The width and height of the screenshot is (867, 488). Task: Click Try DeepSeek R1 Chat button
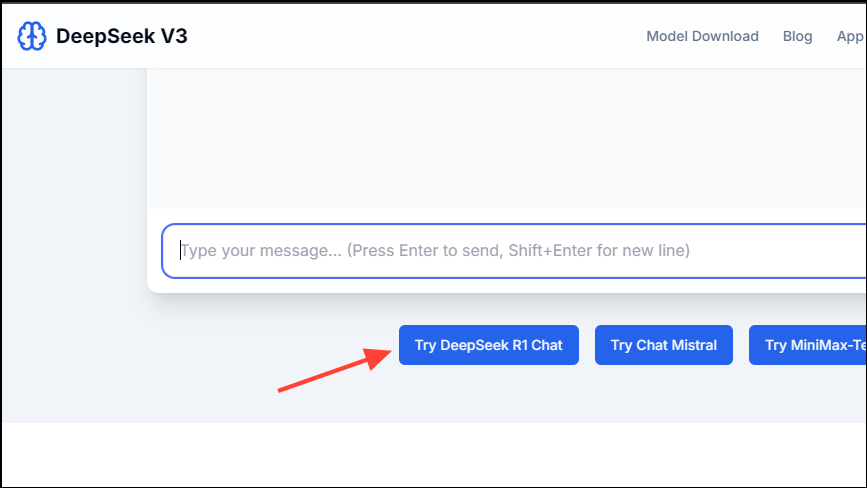tap(489, 345)
